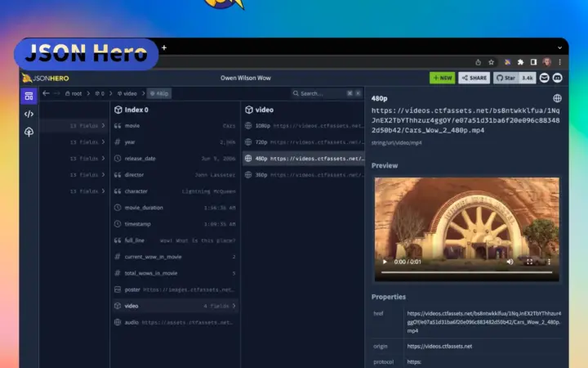Click the video progress bar
The image size is (588, 368).
pos(467,272)
